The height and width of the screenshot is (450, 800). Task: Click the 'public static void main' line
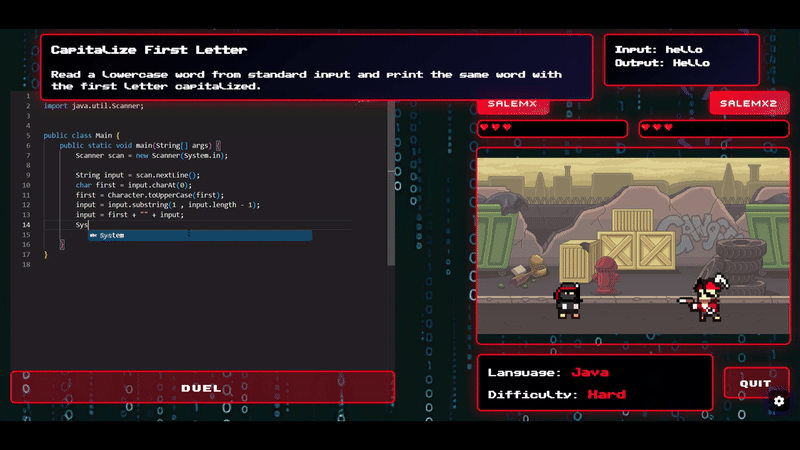point(140,145)
